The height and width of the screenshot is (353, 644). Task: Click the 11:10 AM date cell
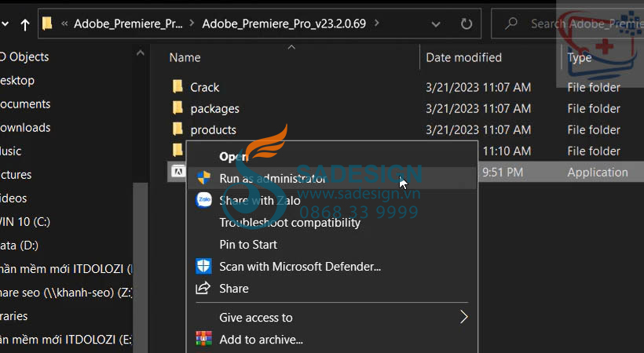coord(507,151)
